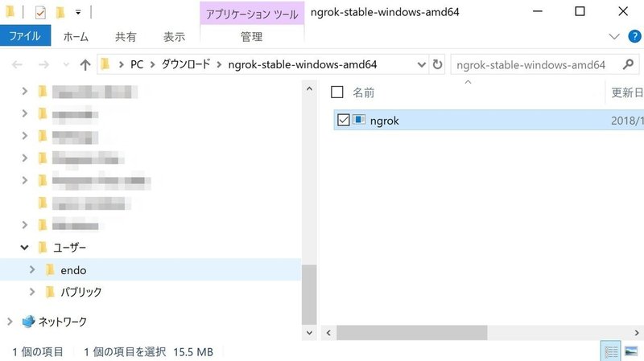The height and width of the screenshot is (361, 644).
Task: Switch to the ホーム ribbon tab
Action: click(x=76, y=37)
